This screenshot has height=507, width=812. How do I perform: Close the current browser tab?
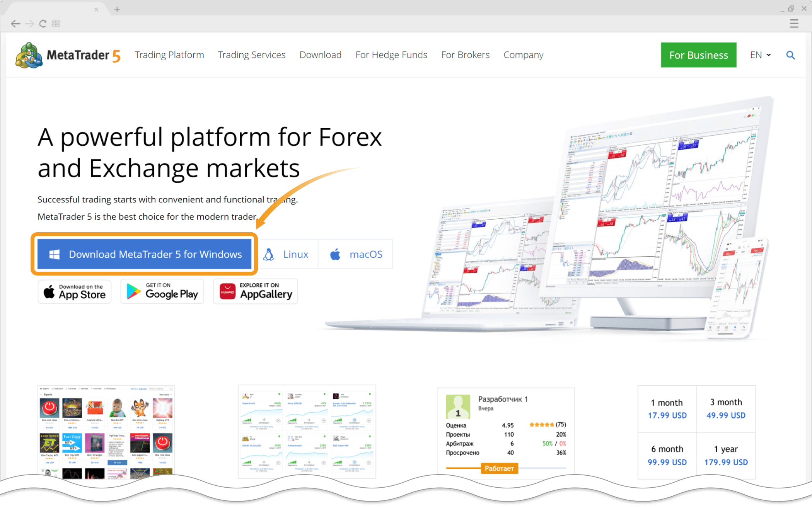pos(96,9)
